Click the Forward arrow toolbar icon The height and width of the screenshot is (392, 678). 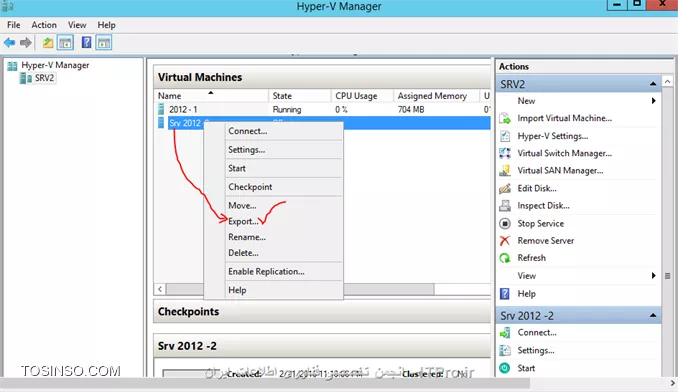[26, 42]
